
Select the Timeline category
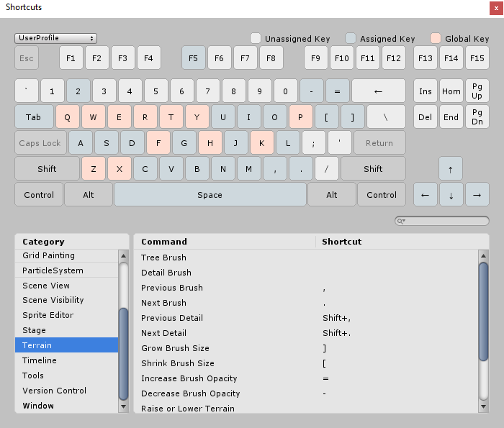pos(66,360)
